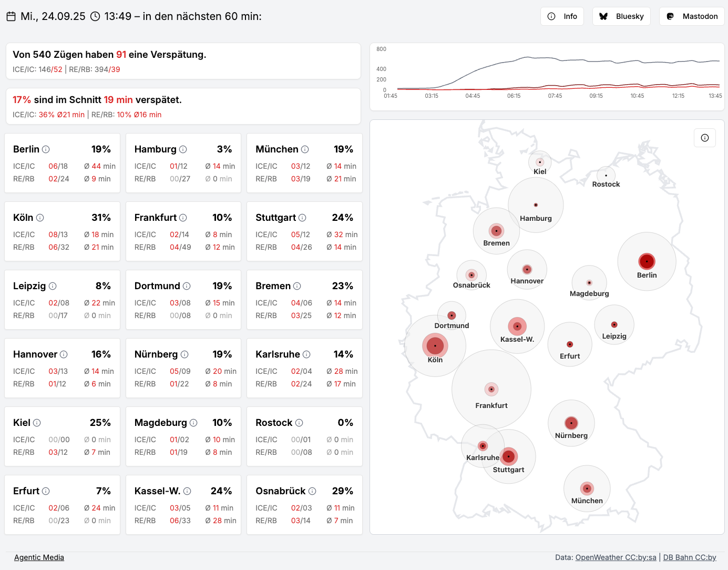
Task: Open the Mastodon link button
Action: click(x=692, y=16)
